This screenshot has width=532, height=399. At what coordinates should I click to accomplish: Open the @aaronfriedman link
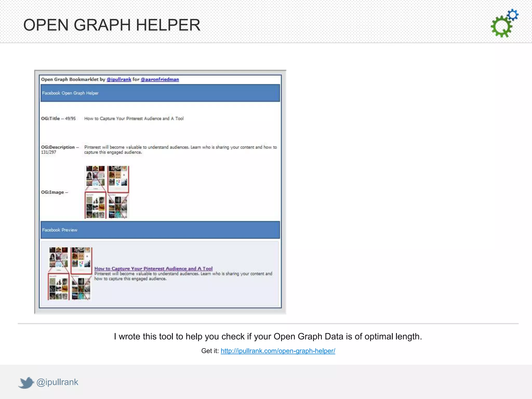point(160,79)
